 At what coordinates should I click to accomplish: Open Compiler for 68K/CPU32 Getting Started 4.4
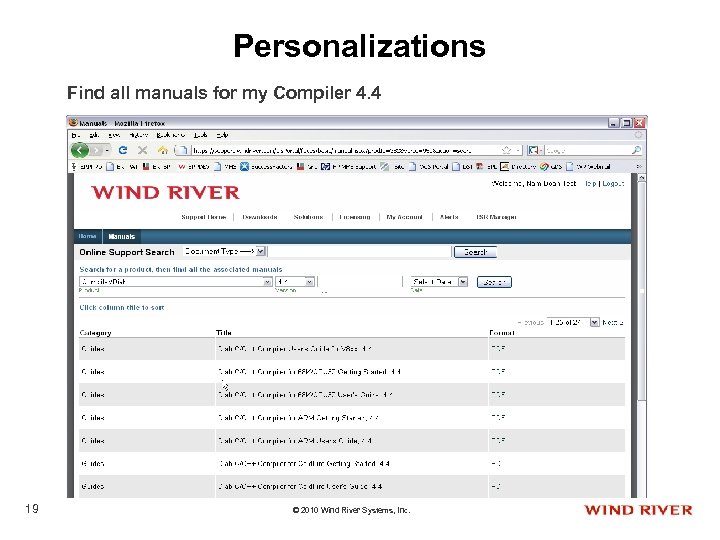coord(309,371)
